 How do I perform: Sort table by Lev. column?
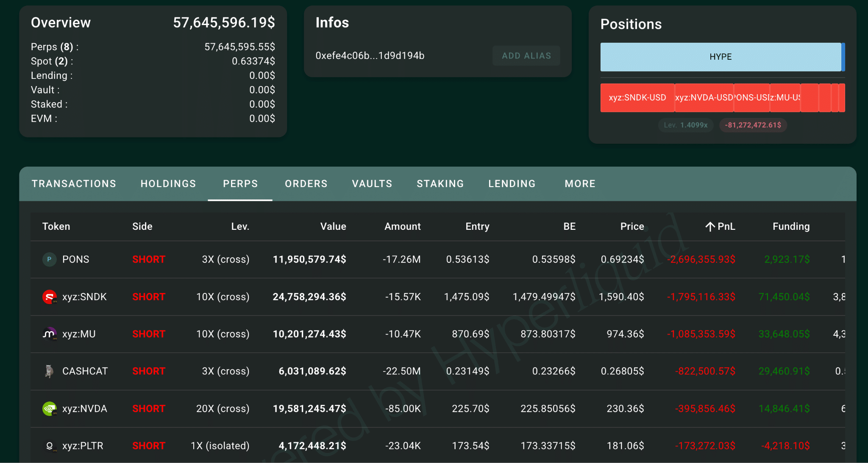pyautogui.click(x=240, y=226)
